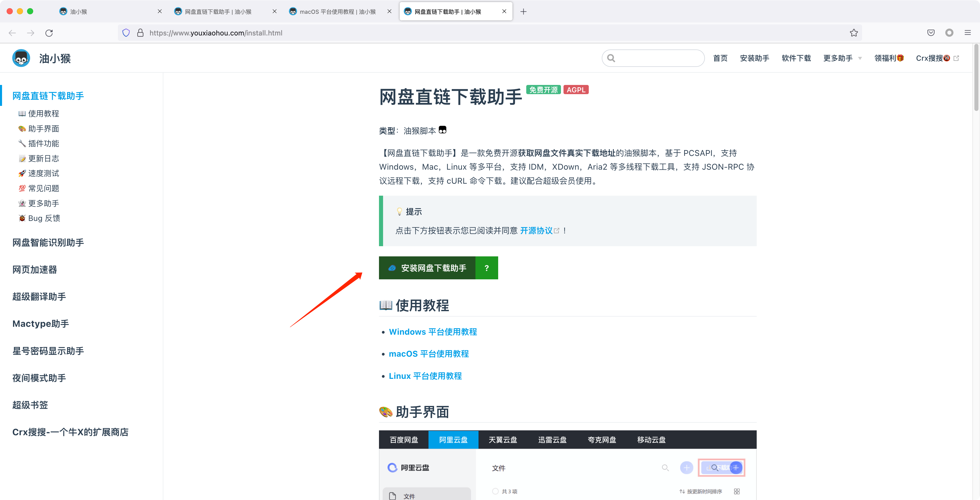Select the 夸克网盘 tab
The image size is (980, 500).
602,440
